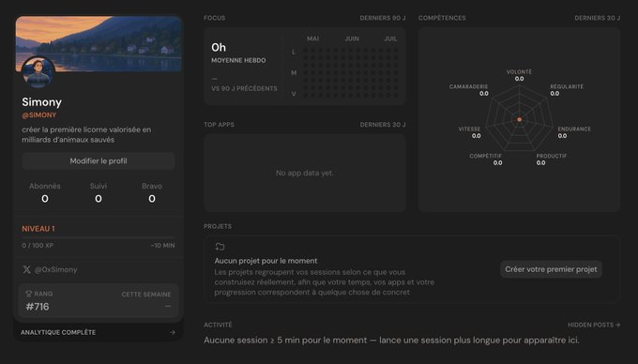
Task: Select the Bravo count
Action: point(152,199)
